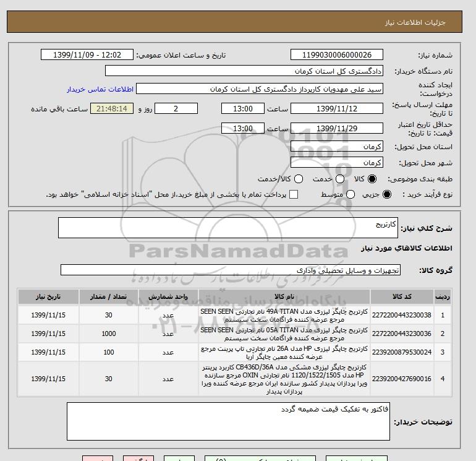Click the ردیف column header

(443, 296)
